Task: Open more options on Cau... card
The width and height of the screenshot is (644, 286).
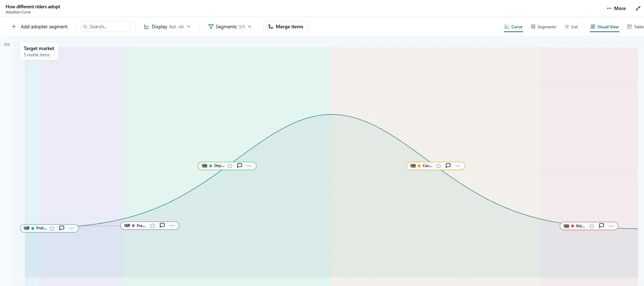Action: tap(458, 166)
